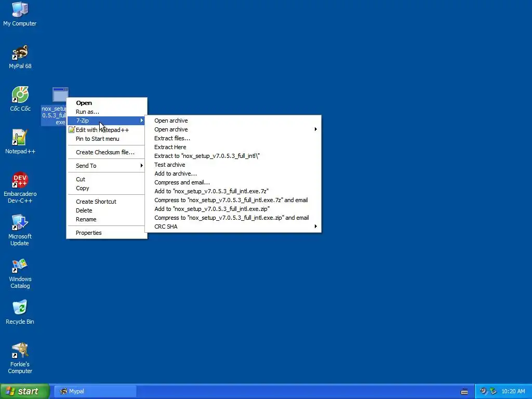Choose Add to nox_setup_v7.0.5.3_full_intl.exe.7z
The width and height of the screenshot is (532, 399).
click(x=233, y=191)
